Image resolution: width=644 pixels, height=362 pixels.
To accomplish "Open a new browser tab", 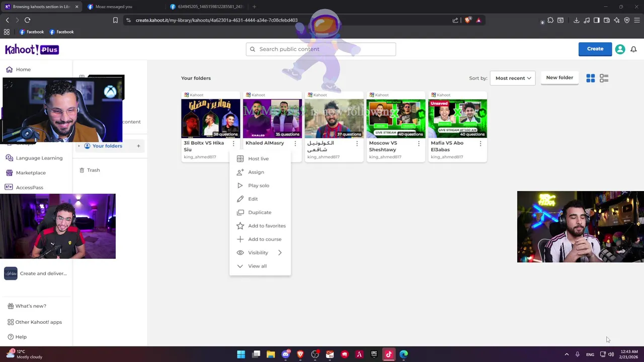I will (254, 7).
